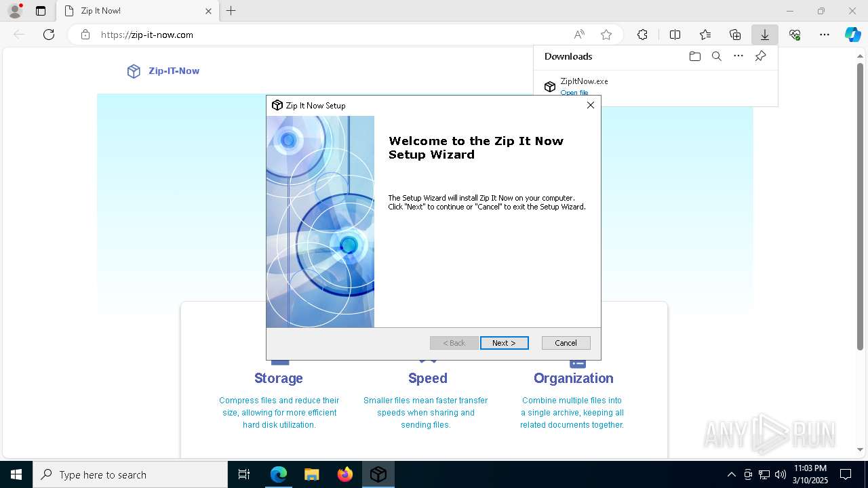
Task: Cancel the Zip It Now Setup wizard
Action: (566, 343)
